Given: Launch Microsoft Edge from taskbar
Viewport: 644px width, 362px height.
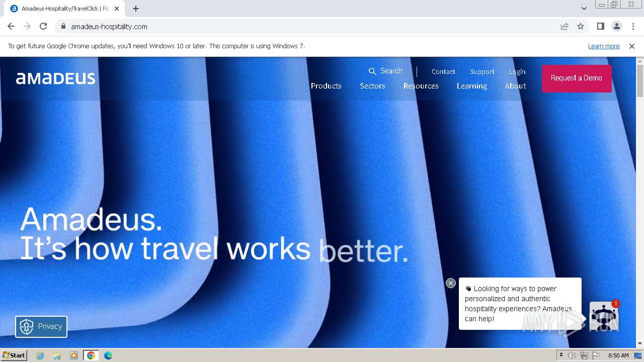Looking at the screenshot, I should click(108, 355).
